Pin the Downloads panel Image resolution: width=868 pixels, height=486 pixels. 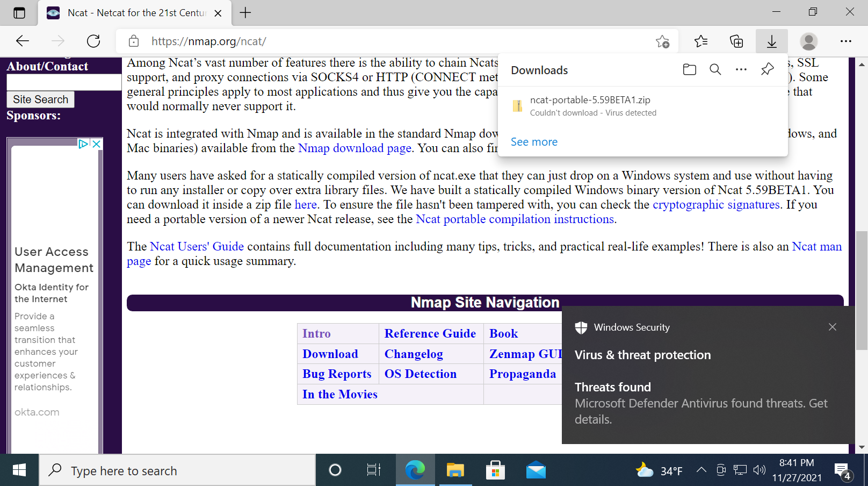click(768, 69)
